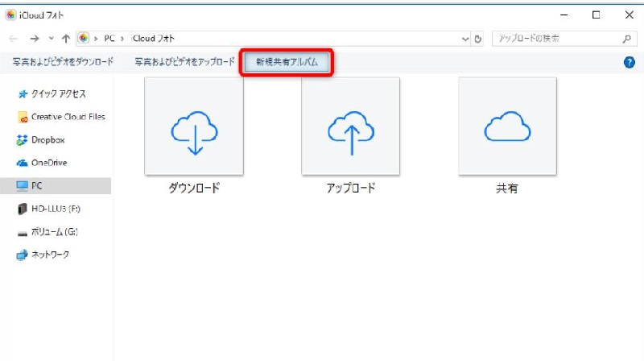The height and width of the screenshot is (361, 644).
Task: Click the iCloud Photos icon in address bar
Action: [84, 38]
